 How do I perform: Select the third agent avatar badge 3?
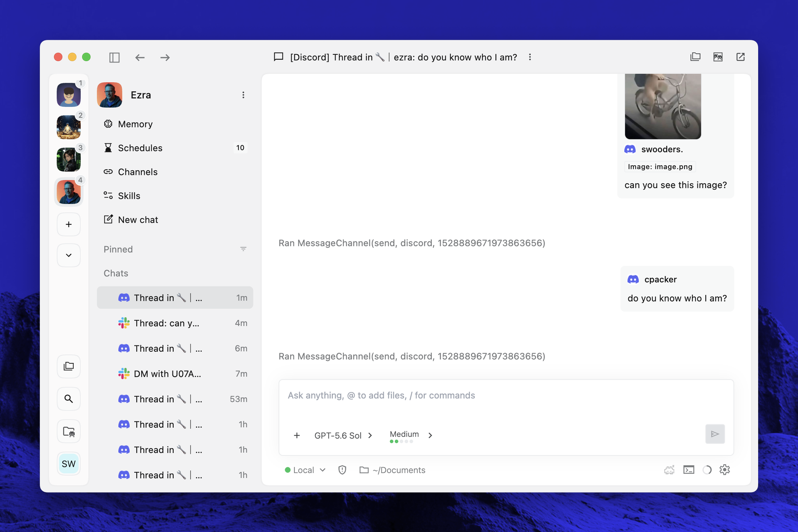coord(69,159)
